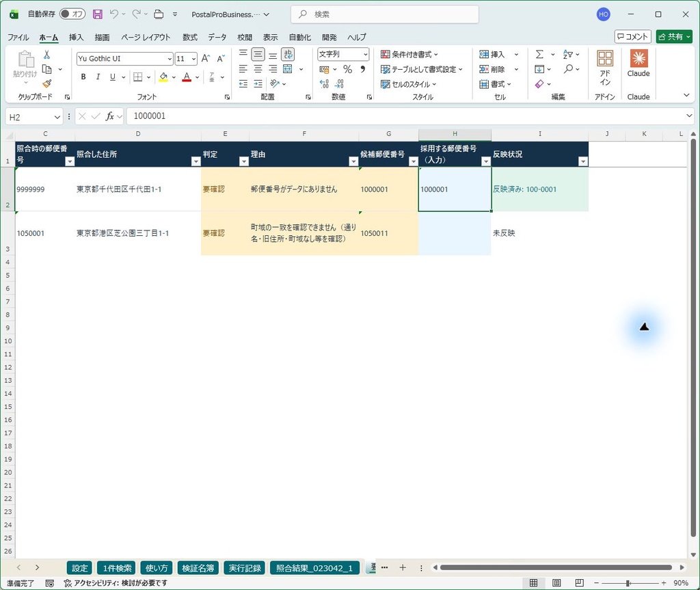Click the font color A icon
Viewport: 700px width, 590px height.
point(187,77)
